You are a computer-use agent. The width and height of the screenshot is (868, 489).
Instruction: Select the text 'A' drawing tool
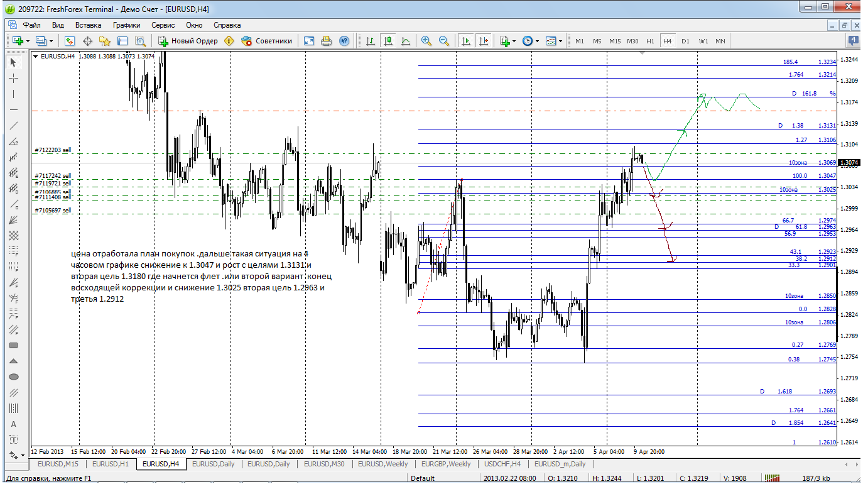click(14, 424)
